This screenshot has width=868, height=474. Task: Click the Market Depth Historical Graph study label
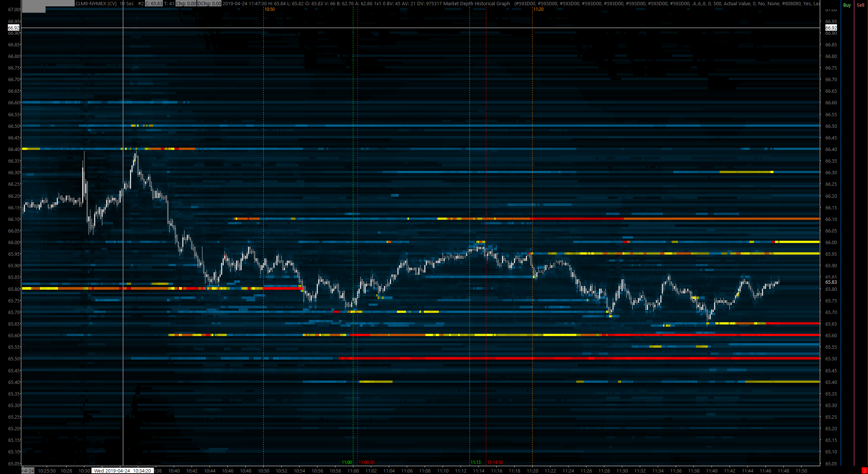pyautogui.click(x=476, y=3)
